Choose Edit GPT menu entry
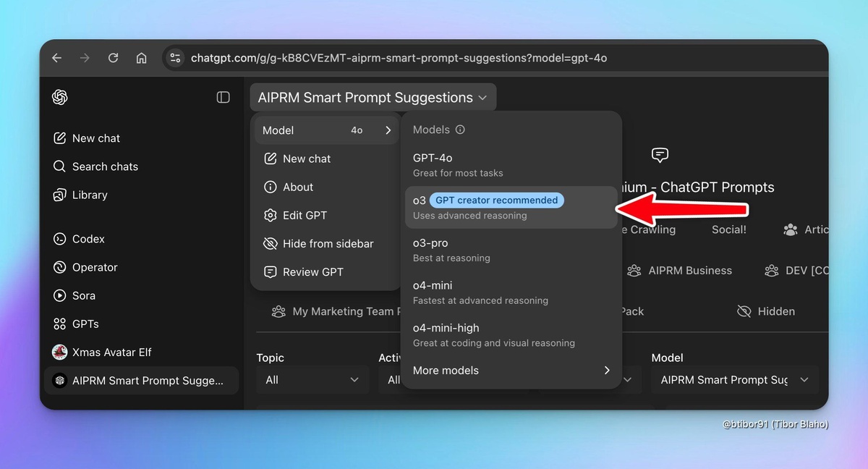The width and height of the screenshot is (868, 469). pos(326,215)
